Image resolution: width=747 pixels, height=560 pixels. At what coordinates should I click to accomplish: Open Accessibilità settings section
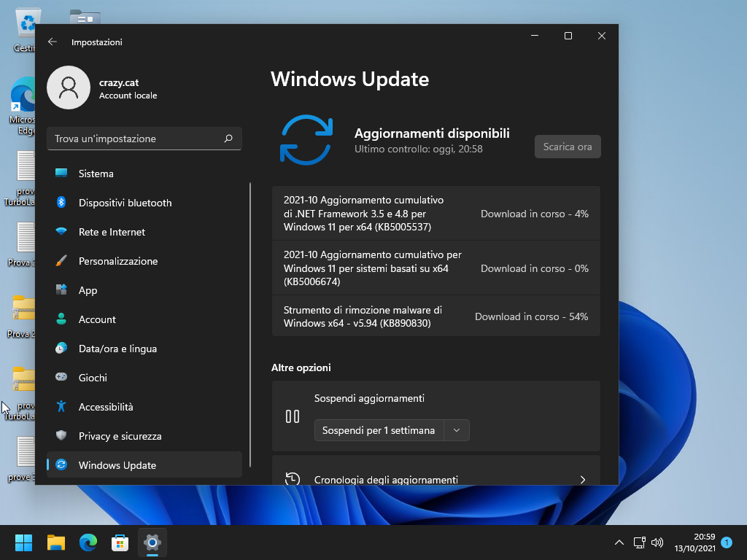pyautogui.click(x=144, y=406)
